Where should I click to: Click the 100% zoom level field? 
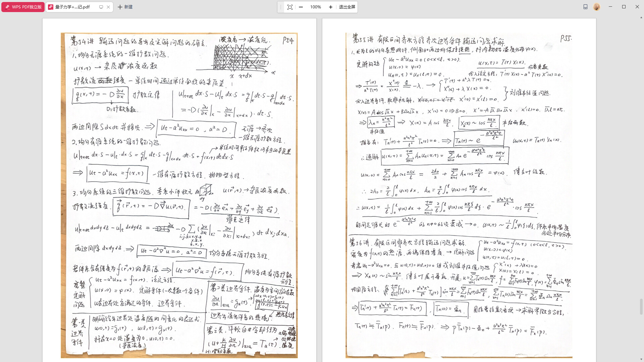315,7
